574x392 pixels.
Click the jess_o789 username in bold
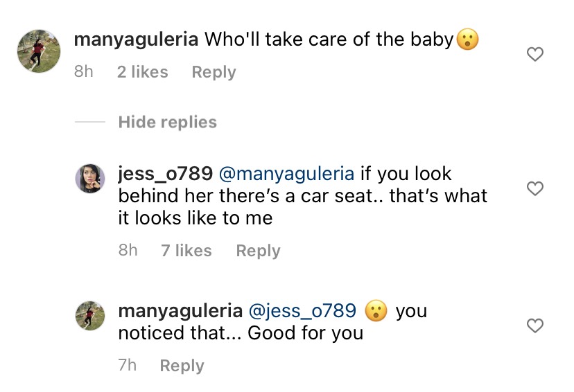(165, 173)
